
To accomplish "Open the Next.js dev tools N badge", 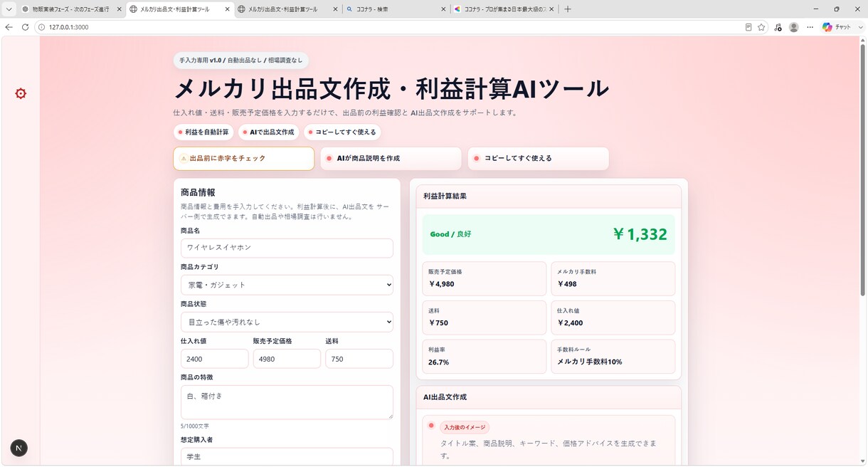I will pos(19,448).
